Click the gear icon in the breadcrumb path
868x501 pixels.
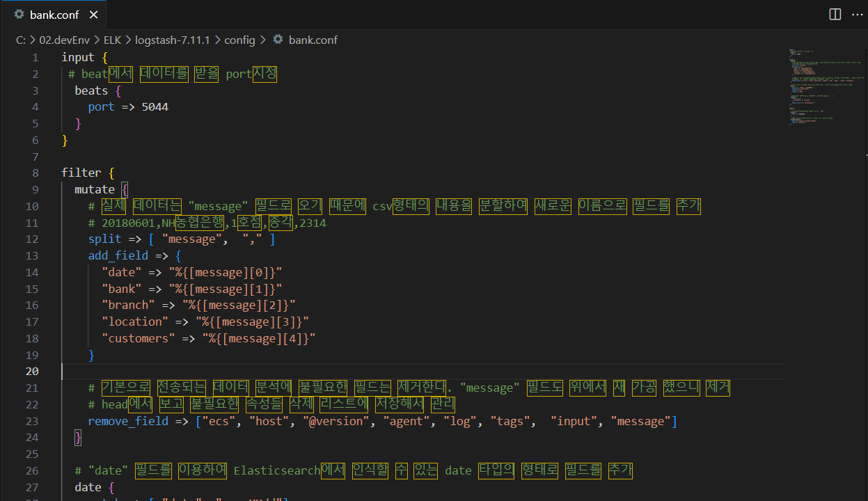278,40
